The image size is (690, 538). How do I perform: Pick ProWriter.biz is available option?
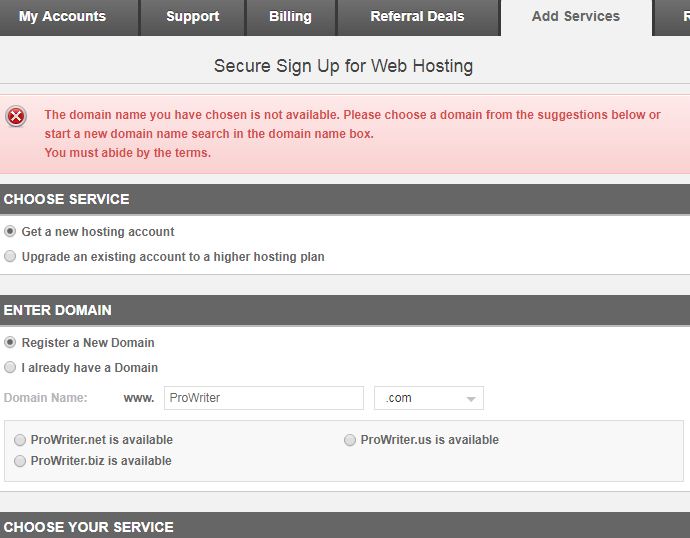point(20,461)
